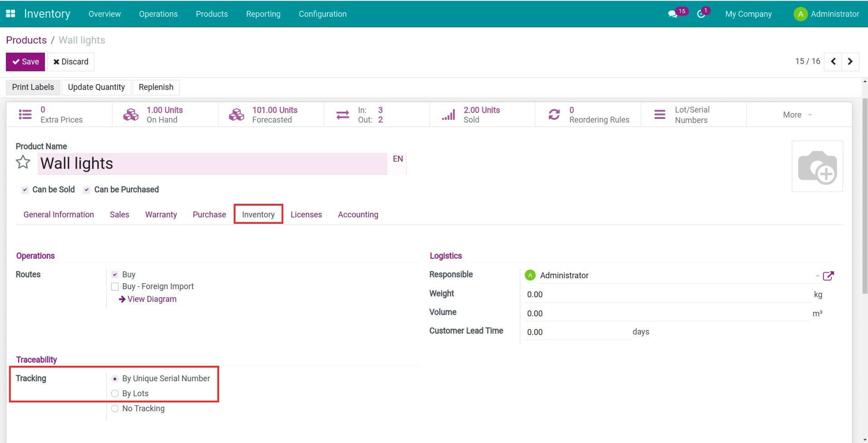This screenshot has width=868, height=443.
Task: Mark Wall lights as favorite with star
Action: (x=23, y=162)
